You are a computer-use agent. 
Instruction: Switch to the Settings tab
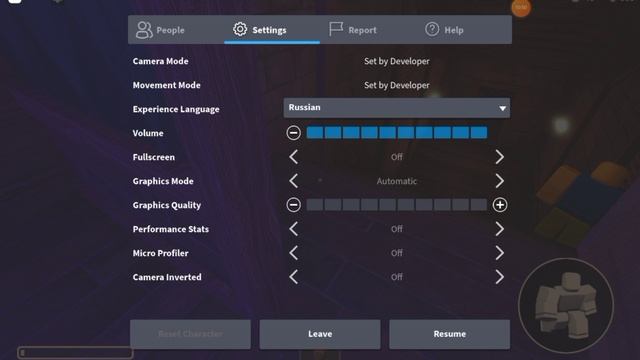[272, 30]
